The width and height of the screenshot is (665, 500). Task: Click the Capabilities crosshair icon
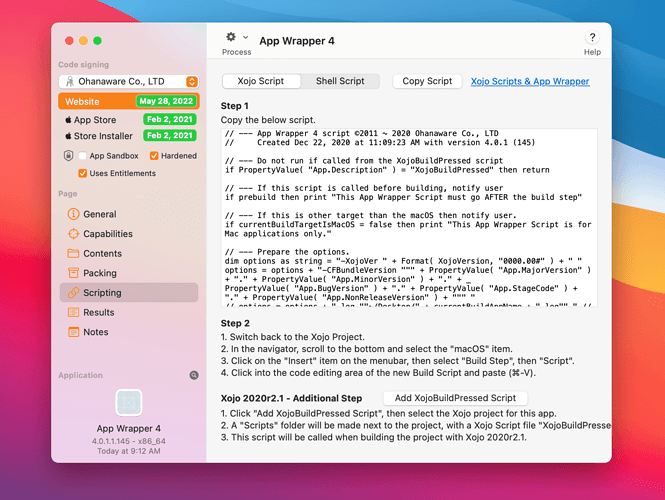coord(73,234)
